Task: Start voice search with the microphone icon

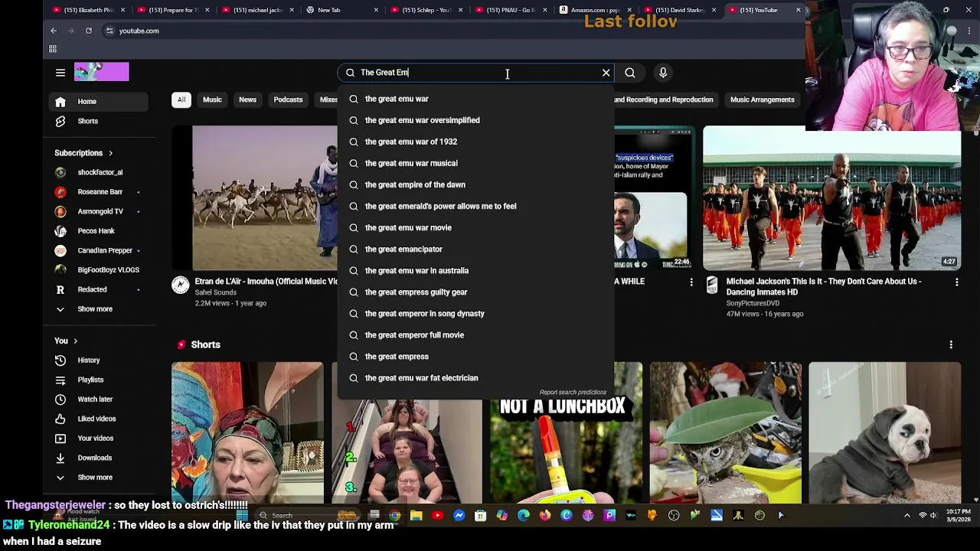Action: coord(663,73)
